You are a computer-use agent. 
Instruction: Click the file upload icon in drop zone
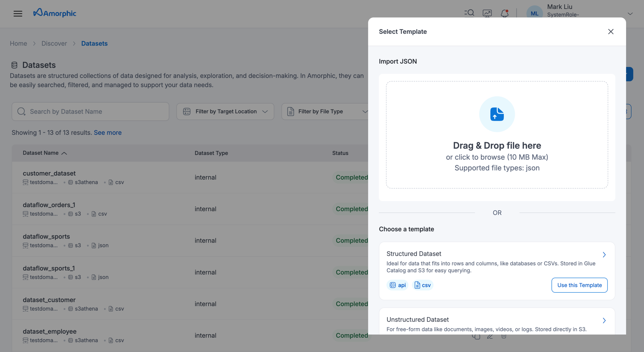click(x=497, y=114)
